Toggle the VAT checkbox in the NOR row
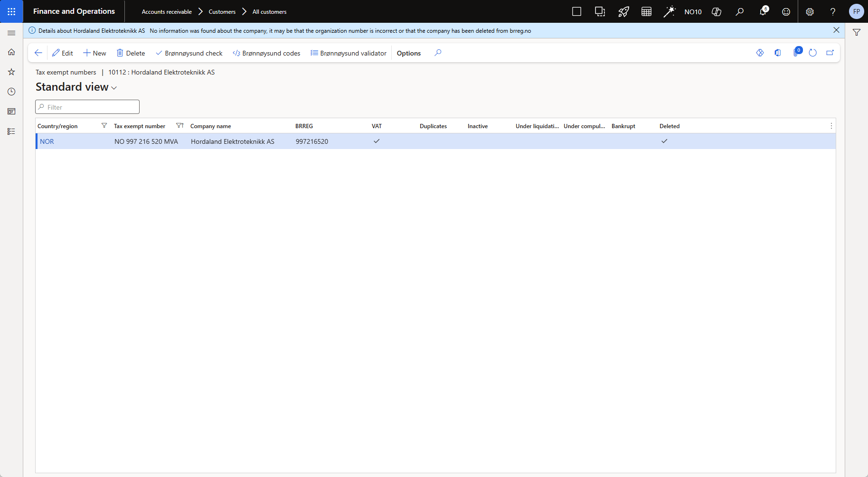The width and height of the screenshot is (868, 477). [377, 141]
